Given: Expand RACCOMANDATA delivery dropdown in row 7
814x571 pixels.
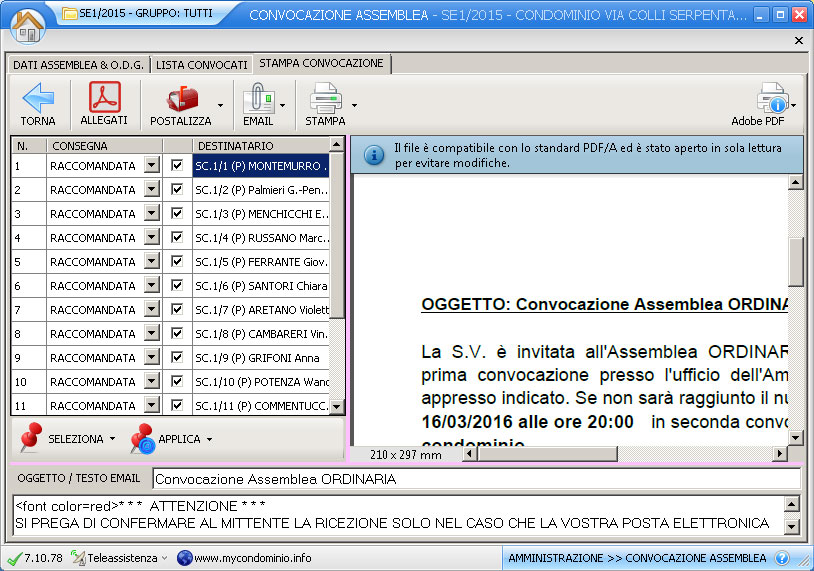Looking at the screenshot, I should click(x=152, y=309).
